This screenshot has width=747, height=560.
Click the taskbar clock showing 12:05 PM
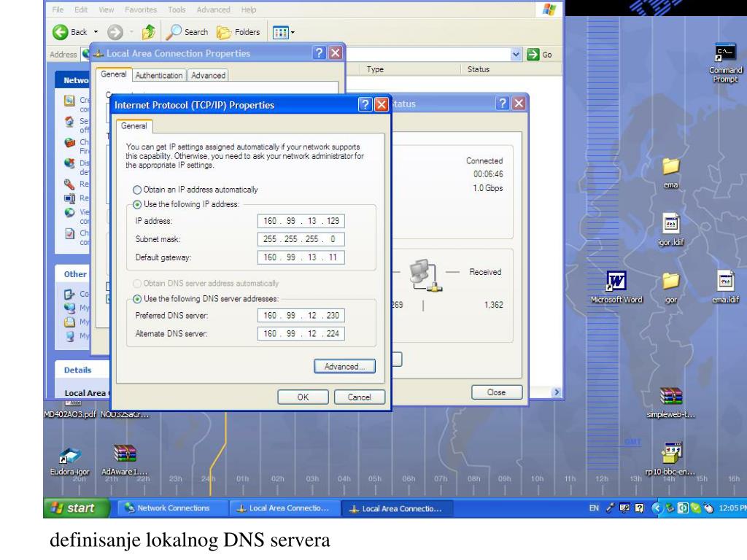[732, 508]
